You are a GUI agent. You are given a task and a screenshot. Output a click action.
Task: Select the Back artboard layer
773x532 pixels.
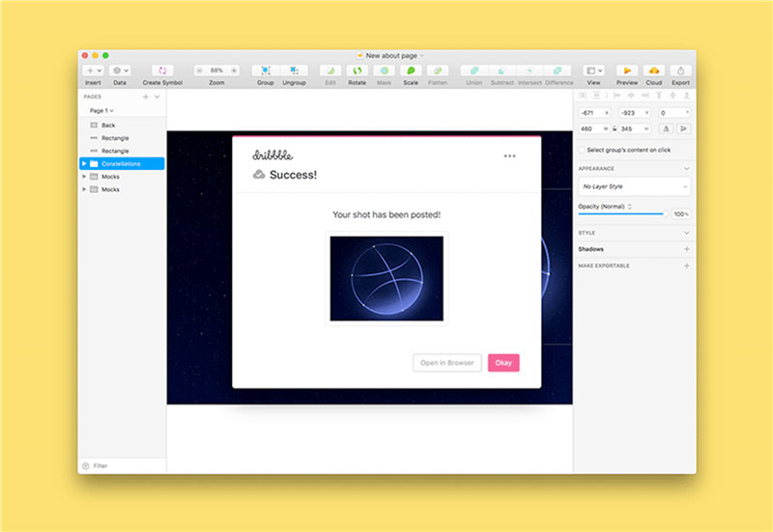point(122,126)
